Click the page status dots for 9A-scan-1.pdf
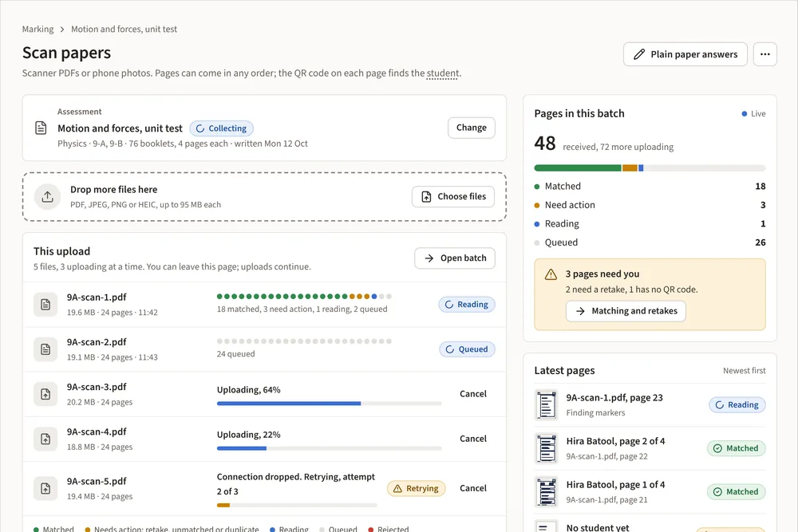798x532 pixels. (x=304, y=297)
